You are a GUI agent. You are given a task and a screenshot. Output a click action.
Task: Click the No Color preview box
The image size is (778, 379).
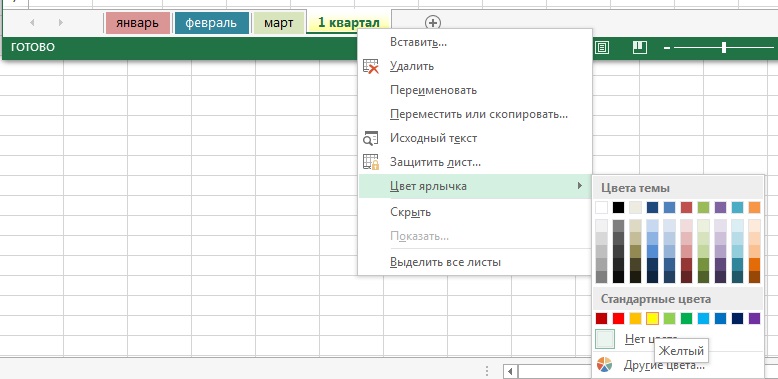coord(605,339)
